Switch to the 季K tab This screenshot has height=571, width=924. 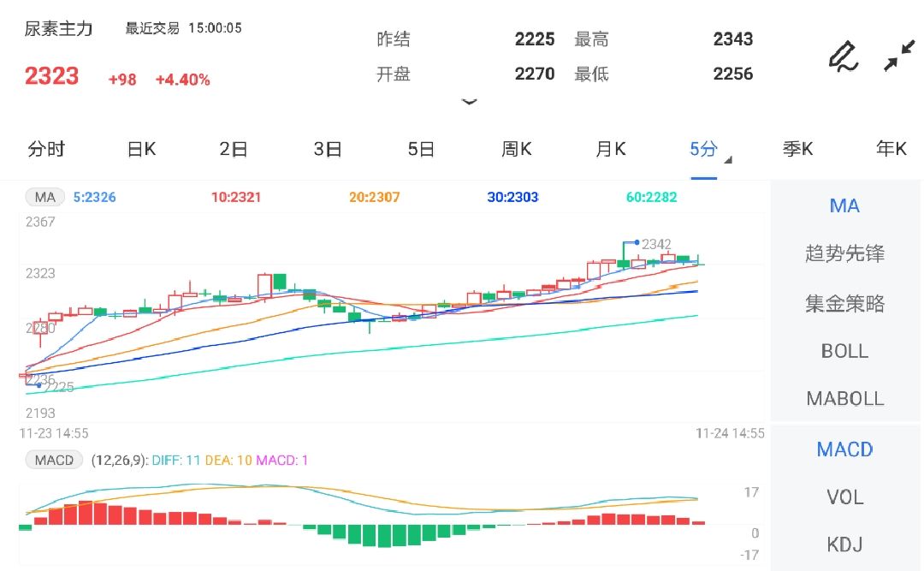point(798,149)
